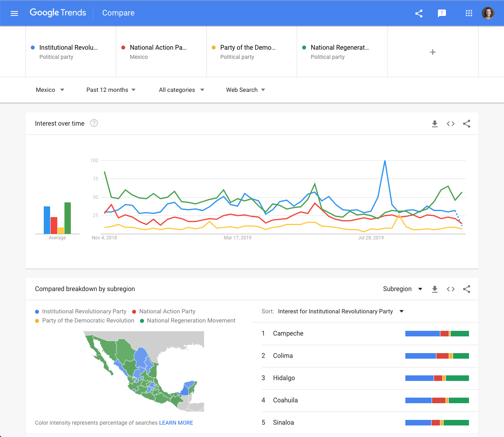Open Sort by Interest for Institutional Revolutionary Party

(x=341, y=311)
